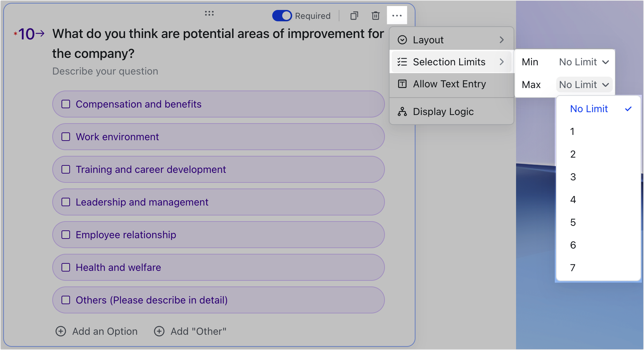Click Add "Other"
Image resolution: width=644 pixels, height=350 pixels.
[x=198, y=331]
